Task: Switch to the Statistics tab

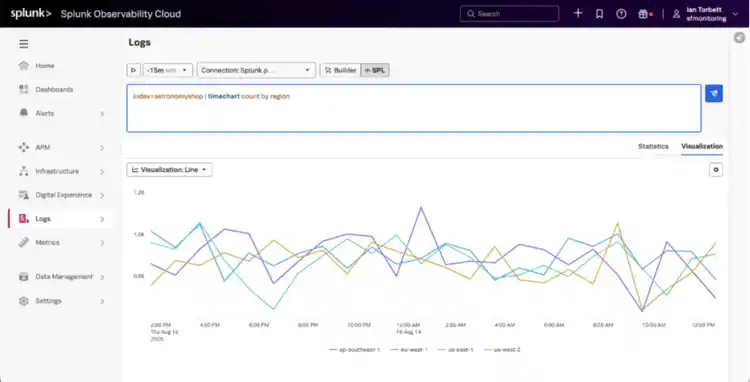Action: click(653, 146)
